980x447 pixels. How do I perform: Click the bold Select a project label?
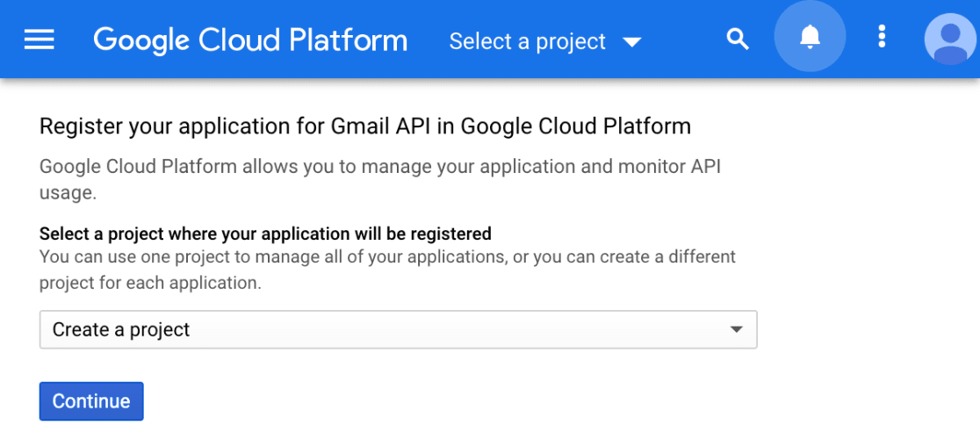(x=265, y=234)
